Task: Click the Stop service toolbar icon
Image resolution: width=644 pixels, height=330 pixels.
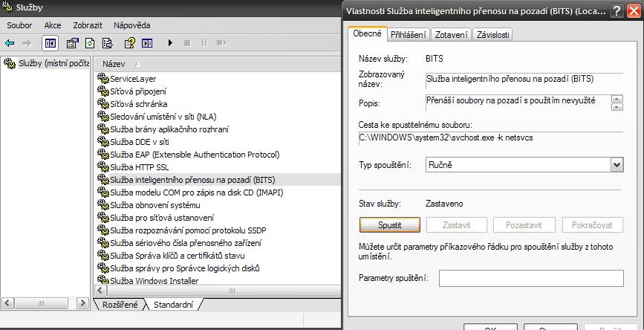Action: point(187,43)
